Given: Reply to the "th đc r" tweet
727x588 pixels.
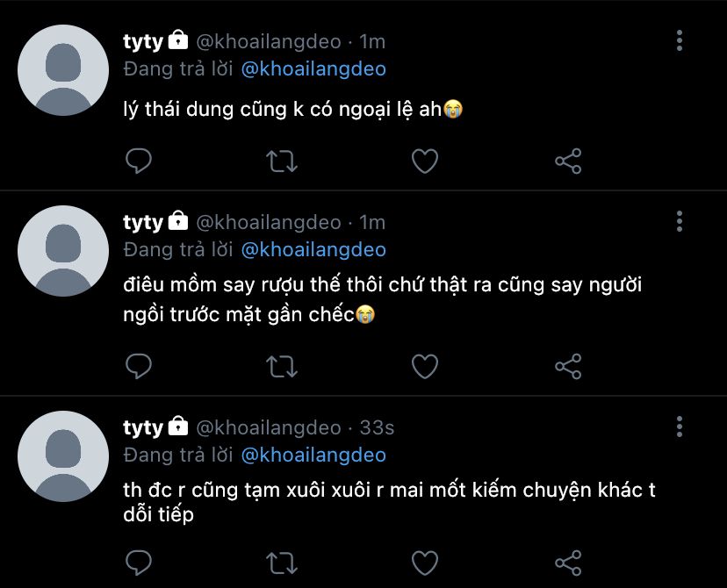Looking at the screenshot, I should click(x=139, y=562).
